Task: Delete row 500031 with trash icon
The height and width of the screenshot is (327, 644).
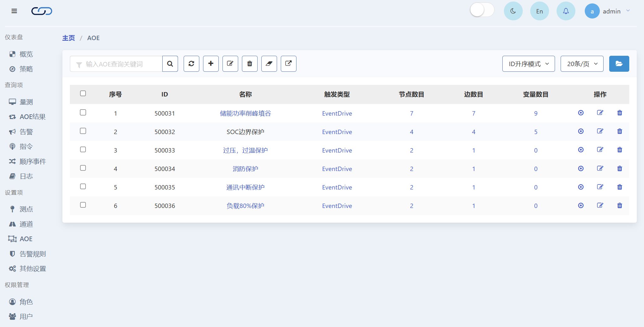Action: (620, 113)
